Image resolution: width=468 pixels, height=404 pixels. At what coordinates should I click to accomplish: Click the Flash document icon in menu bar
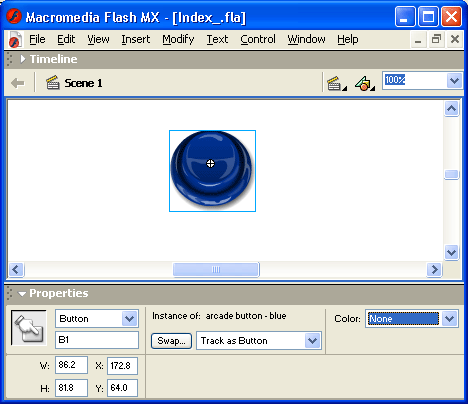click(15, 40)
